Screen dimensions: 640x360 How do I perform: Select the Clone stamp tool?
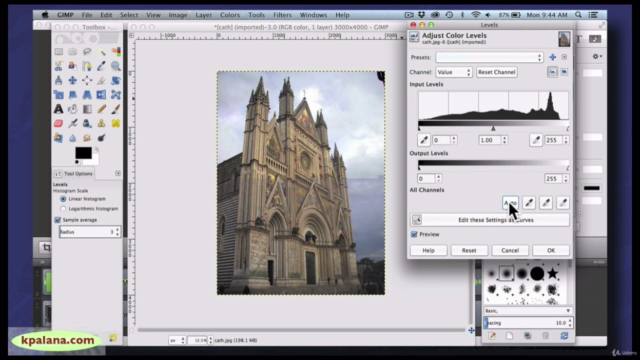[101, 123]
